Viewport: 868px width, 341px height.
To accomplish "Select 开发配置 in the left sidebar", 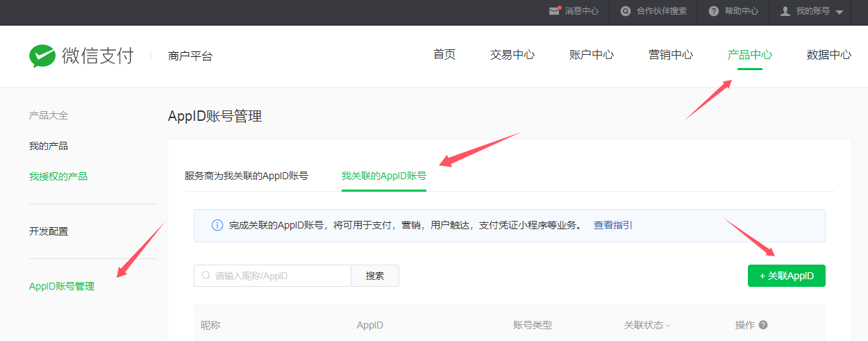I will point(49,231).
